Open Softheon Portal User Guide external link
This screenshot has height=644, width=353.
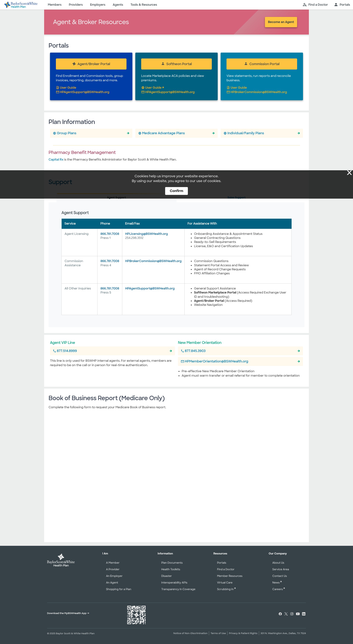152,88
